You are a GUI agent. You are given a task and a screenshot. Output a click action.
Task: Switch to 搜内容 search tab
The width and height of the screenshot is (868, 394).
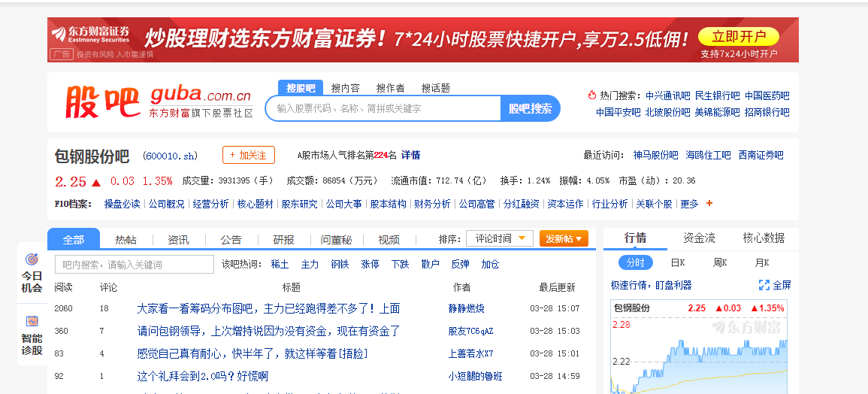click(346, 87)
